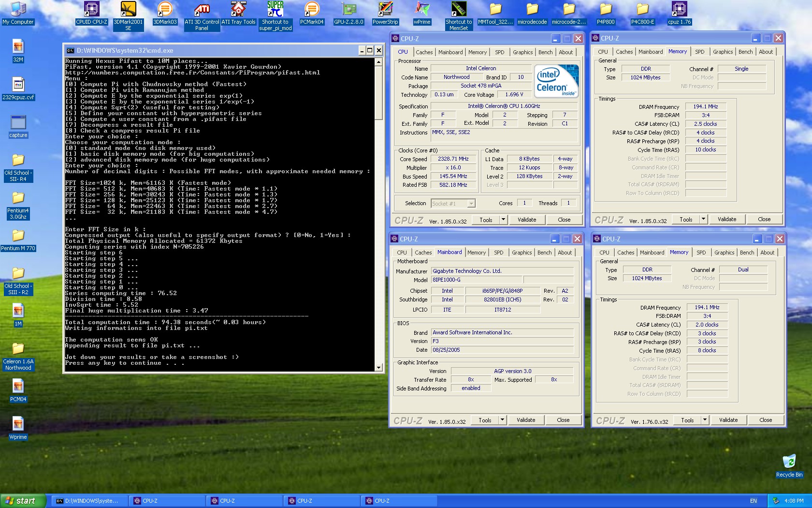Open cmd.exe window system menu icon
Viewport: 812px width, 508px height.
(70, 50)
